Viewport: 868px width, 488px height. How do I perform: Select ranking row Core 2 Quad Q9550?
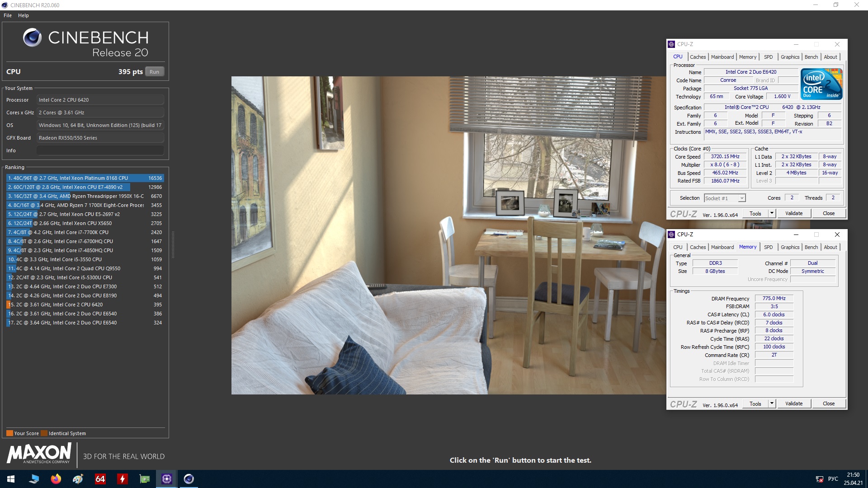point(85,268)
